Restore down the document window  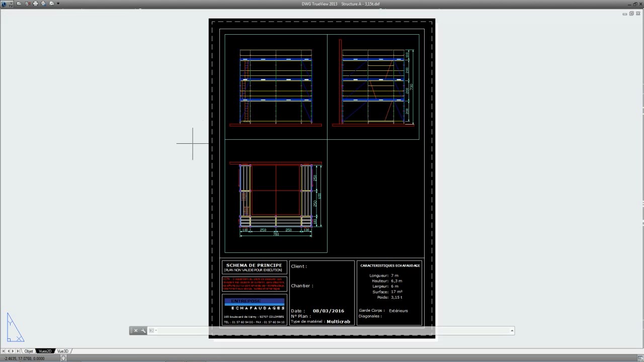pos(631,14)
